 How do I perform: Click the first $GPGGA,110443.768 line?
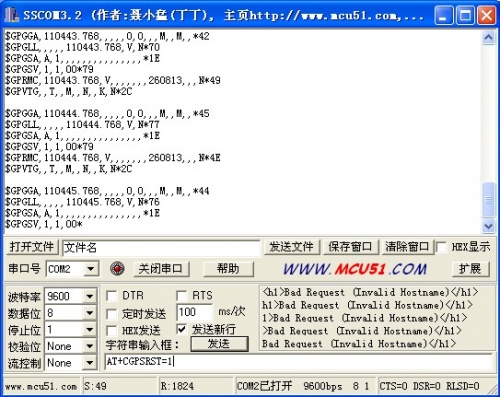click(107, 36)
